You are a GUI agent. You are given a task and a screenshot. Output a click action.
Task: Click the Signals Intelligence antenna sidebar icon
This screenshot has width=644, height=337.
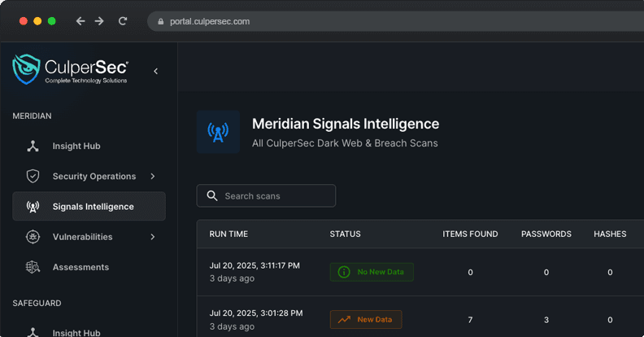pos(33,207)
